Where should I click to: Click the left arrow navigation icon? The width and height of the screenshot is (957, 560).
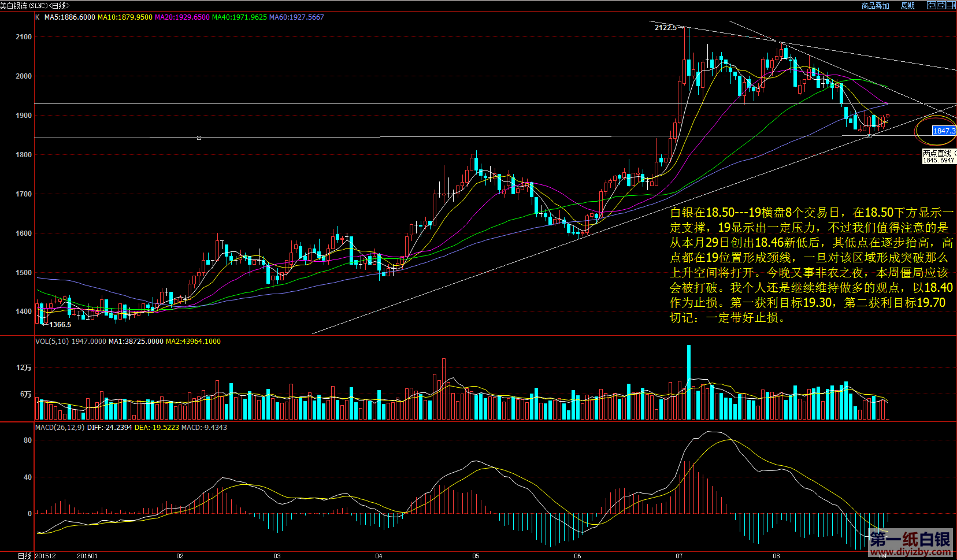(932, 5)
